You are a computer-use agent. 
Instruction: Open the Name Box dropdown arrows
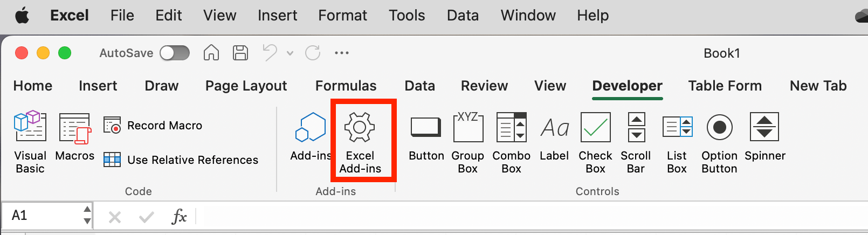point(87,216)
